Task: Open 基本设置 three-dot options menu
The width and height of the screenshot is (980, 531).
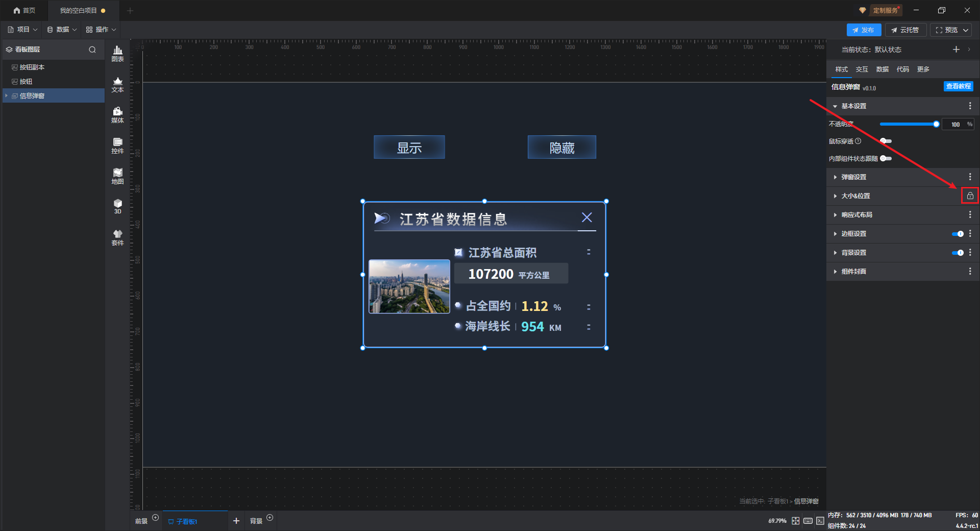Action: [970, 106]
